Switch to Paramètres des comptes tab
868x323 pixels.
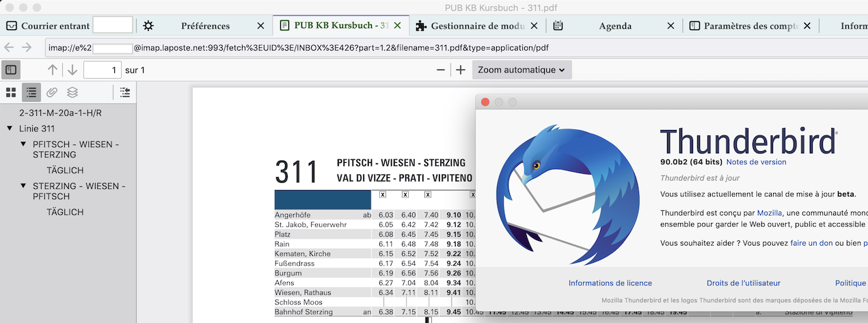point(750,26)
